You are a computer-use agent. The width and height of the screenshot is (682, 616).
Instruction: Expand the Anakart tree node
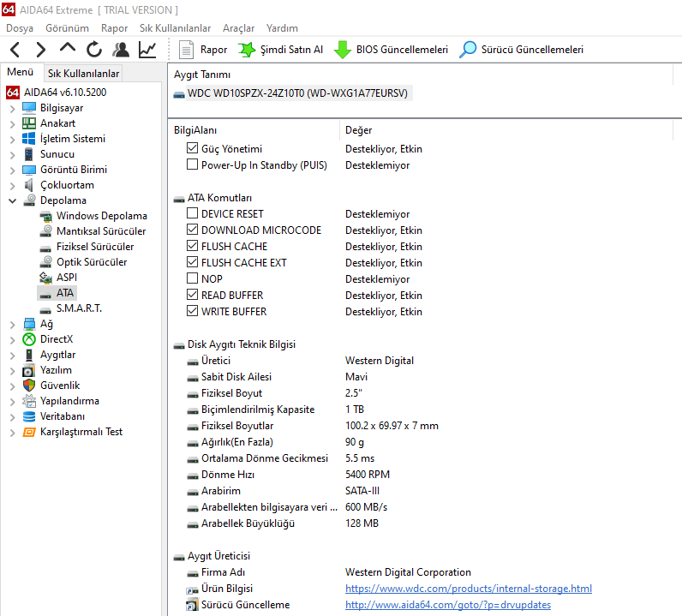coord(13,124)
